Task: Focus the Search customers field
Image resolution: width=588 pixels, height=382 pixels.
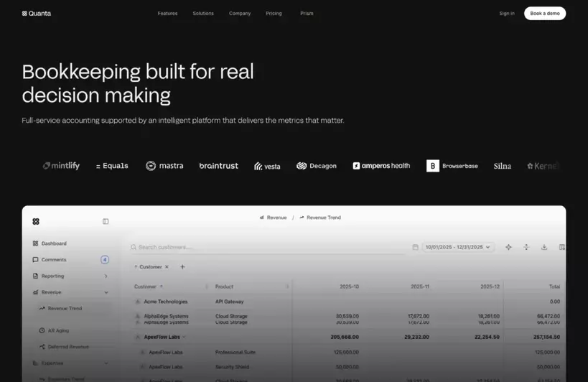Action: point(267,247)
